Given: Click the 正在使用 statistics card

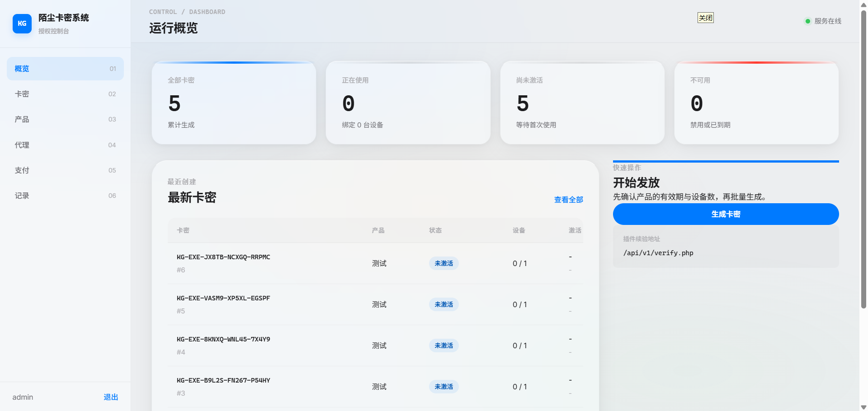Looking at the screenshot, I should click(408, 103).
